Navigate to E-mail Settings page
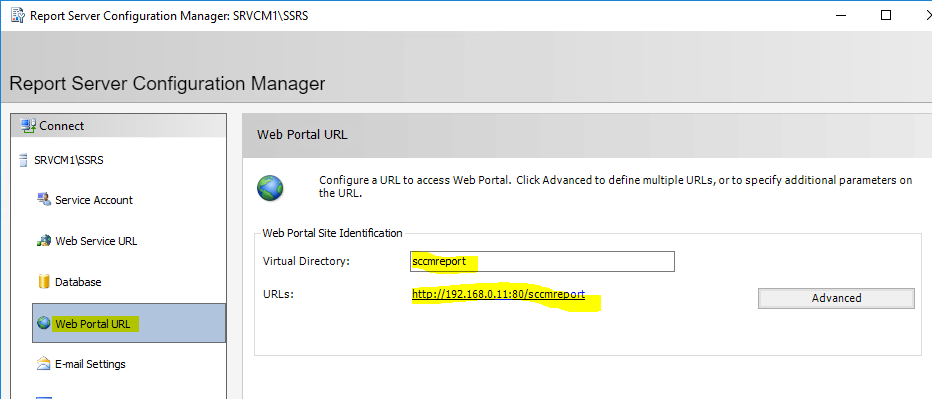 90,364
